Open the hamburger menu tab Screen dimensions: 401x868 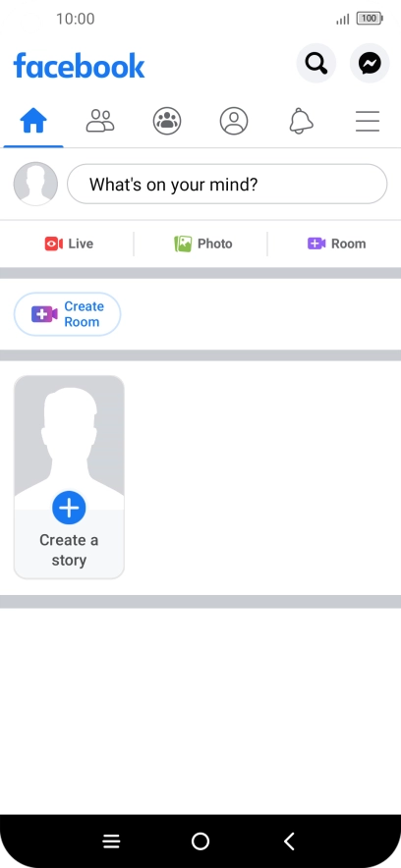click(x=368, y=121)
